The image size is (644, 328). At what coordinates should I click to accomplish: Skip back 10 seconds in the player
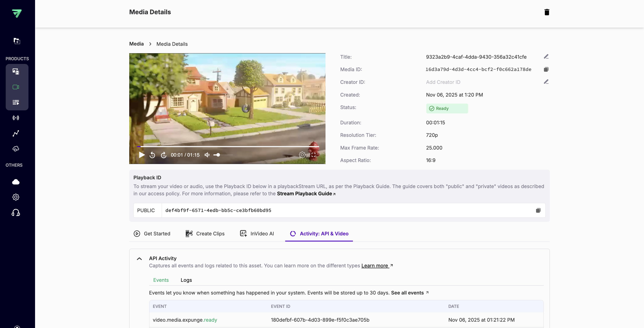[x=152, y=155]
